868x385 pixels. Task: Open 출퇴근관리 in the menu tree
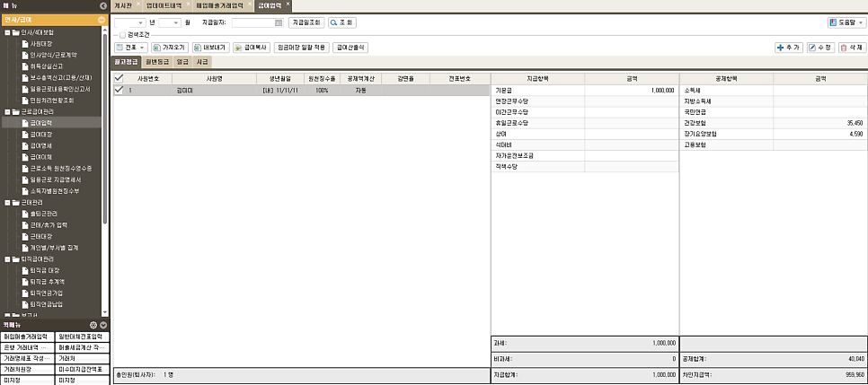click(42, 214)
